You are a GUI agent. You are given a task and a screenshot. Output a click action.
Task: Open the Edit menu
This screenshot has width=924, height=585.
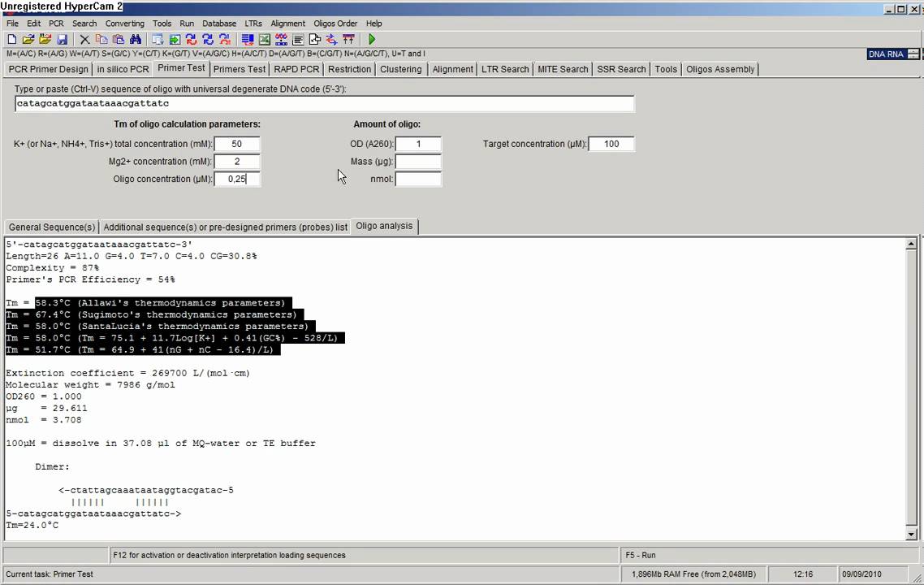coord(33,24)
